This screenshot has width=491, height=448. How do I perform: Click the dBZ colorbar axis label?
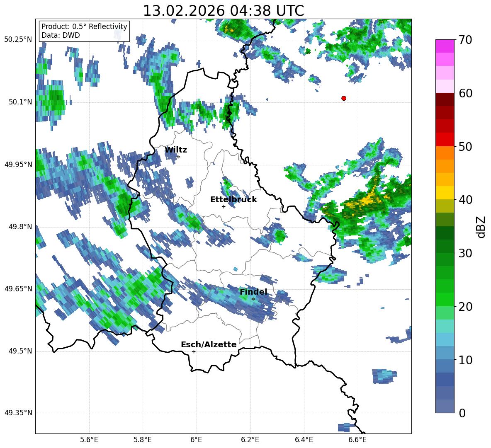click(x=481, y=227)
